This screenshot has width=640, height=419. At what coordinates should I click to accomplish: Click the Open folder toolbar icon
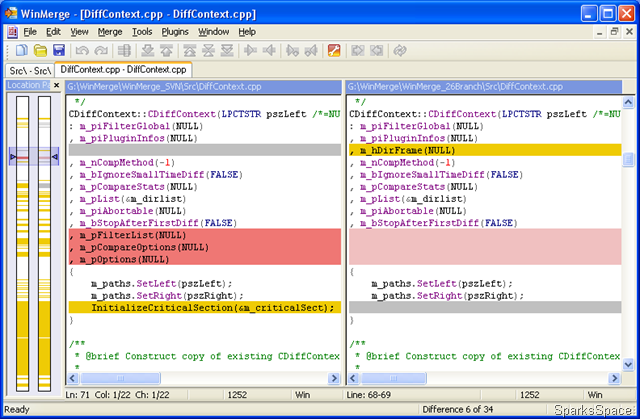coord(40,50)
